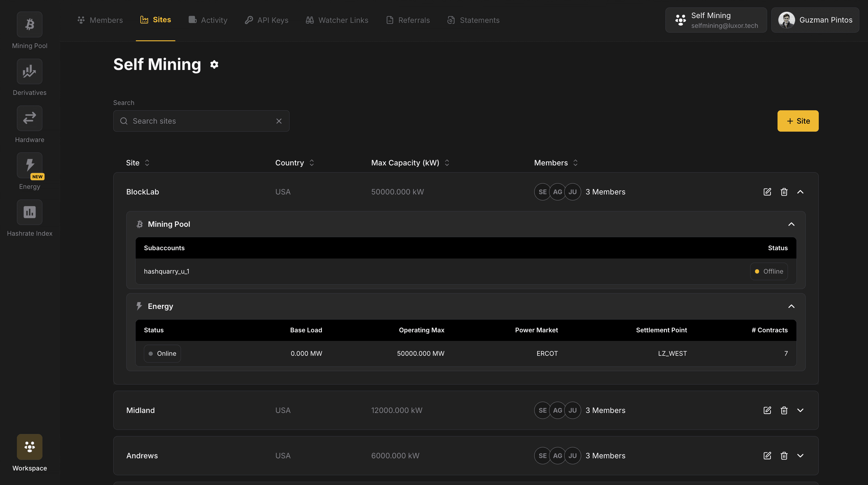Go to the Statements section
Viewport: 868px width, 485px height.
pyautogui.click(x=473, y=20)
